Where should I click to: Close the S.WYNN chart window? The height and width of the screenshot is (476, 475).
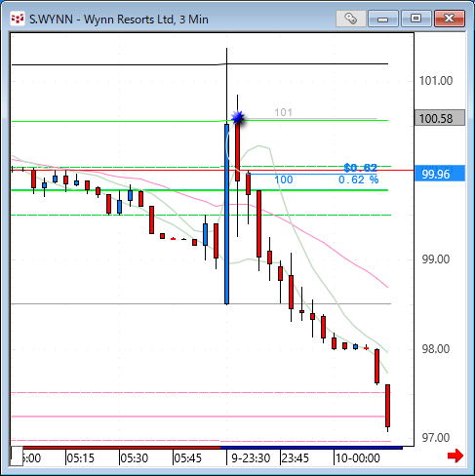pyautogui.click(x=450, y=19)
